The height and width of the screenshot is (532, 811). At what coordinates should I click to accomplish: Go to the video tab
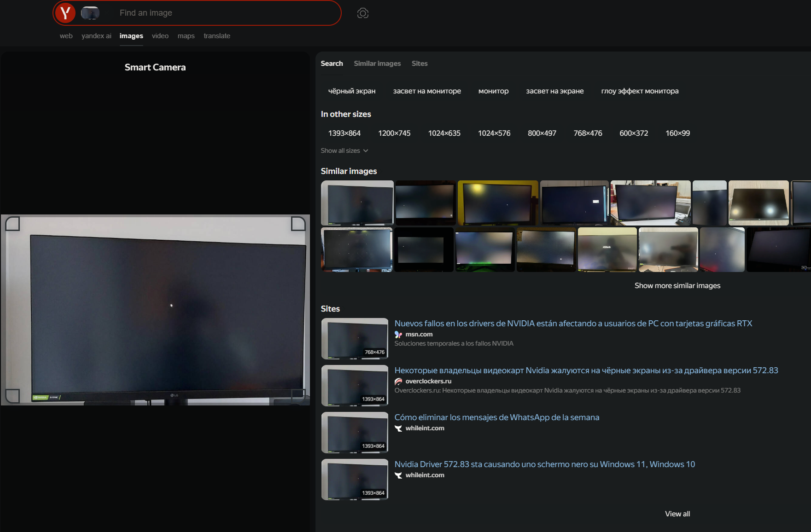[160, 36]
